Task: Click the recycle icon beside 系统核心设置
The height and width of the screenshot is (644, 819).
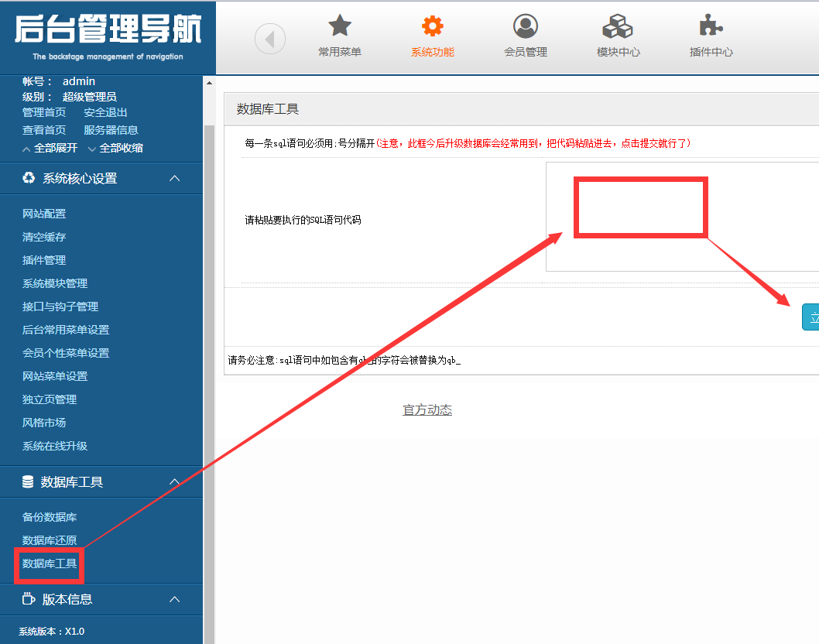Action: tap(29, 178)
